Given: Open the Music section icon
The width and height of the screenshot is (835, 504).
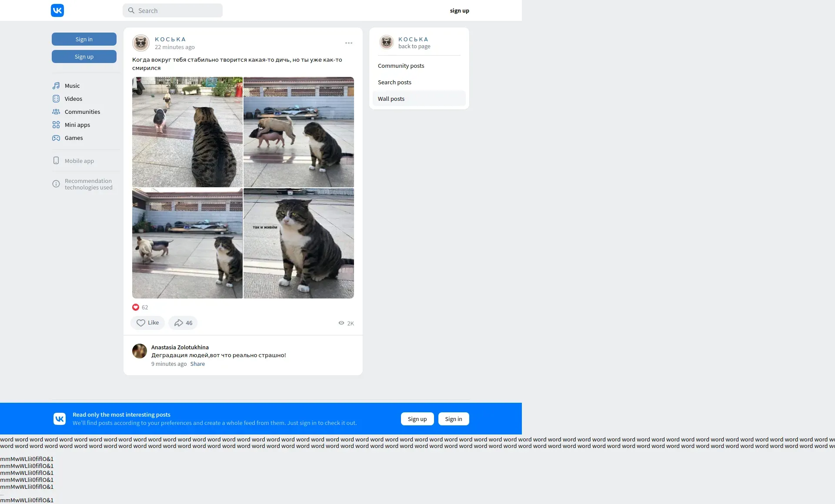Looking at the screenshot, I should point(56,86).
